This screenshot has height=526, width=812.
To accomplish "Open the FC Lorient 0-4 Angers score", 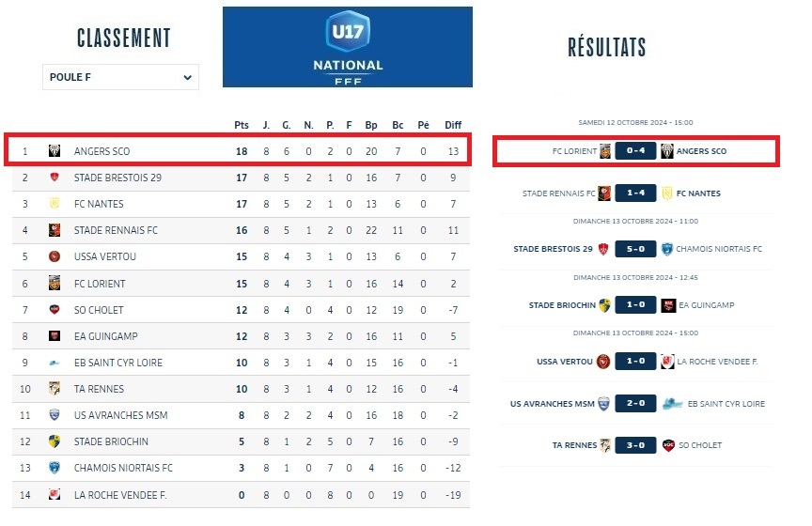I will [636, 151].
